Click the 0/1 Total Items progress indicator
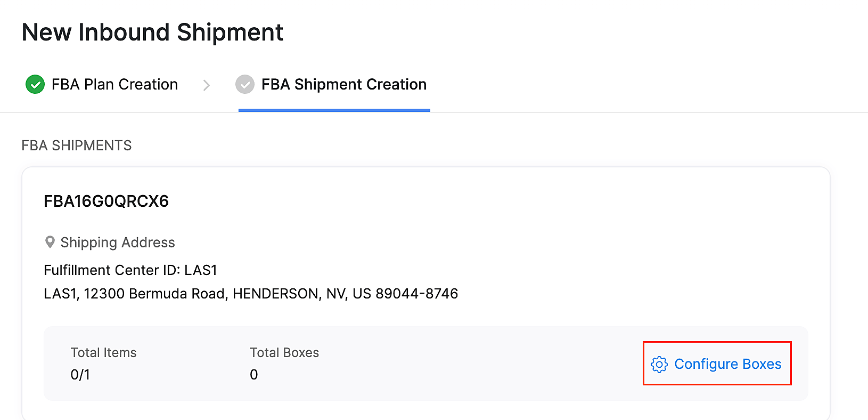 click(80, 374)
